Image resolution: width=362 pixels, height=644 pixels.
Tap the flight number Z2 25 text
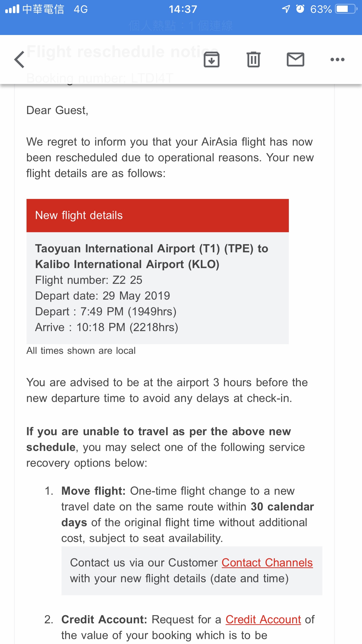[89, 280]
